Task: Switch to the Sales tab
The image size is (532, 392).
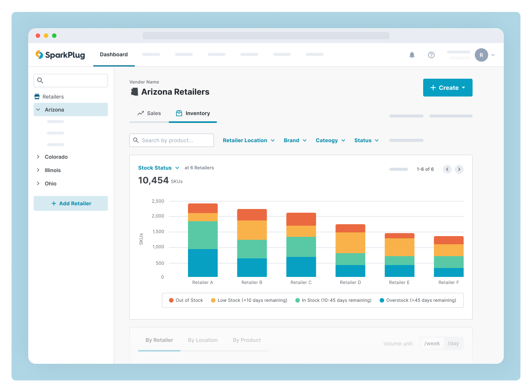Action: pyautogui.click(x=149, y=113)
